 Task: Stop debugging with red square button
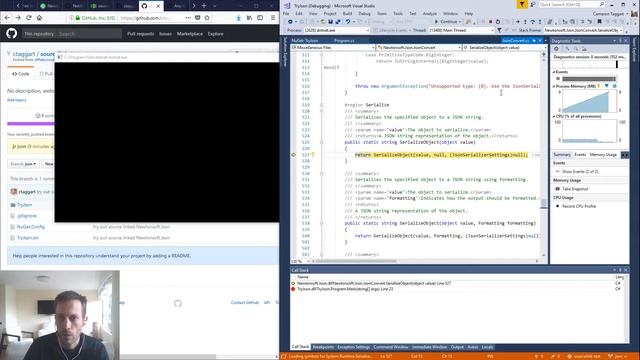491,22
